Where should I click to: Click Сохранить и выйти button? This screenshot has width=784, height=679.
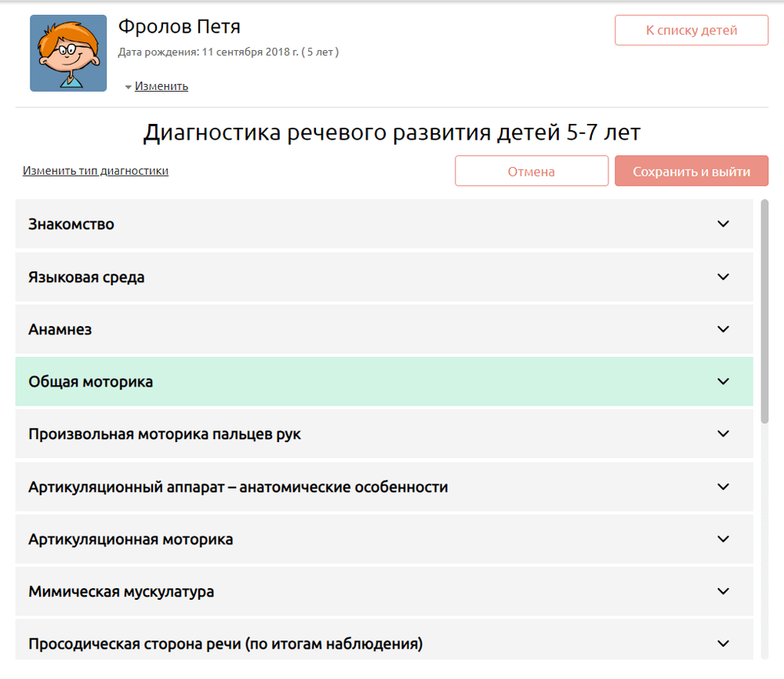[691, 172]
